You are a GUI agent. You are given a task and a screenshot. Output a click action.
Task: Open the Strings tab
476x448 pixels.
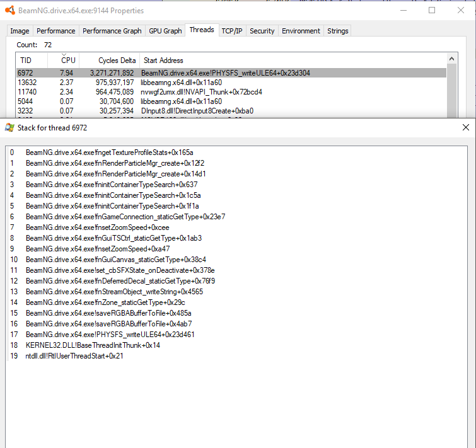tap(337, 31)
